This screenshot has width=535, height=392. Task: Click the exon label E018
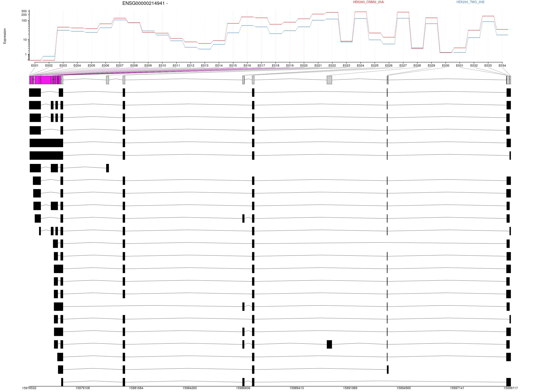pyautogui.click(x=276, y=65)
